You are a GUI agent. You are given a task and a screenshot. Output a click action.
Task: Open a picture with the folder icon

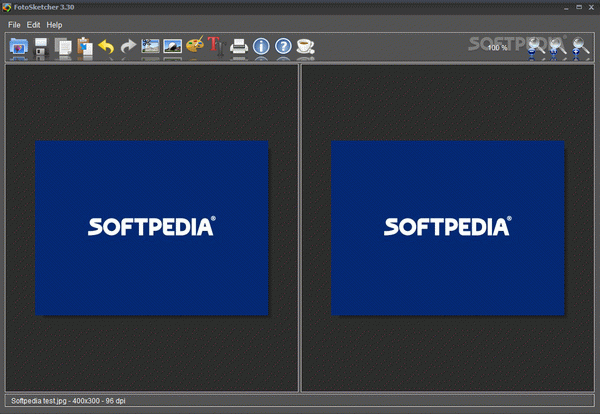(18, 47)
